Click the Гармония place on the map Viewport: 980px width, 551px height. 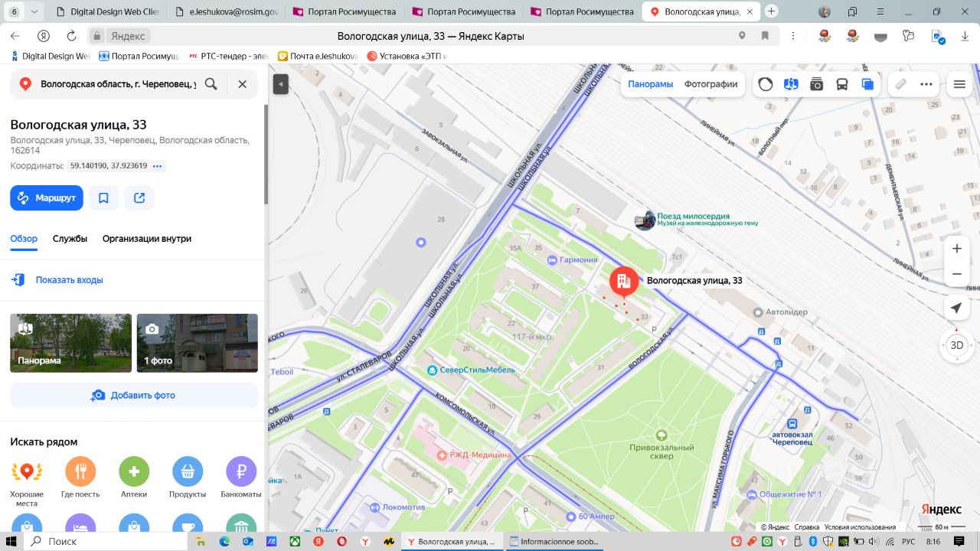tap(572, 260)
